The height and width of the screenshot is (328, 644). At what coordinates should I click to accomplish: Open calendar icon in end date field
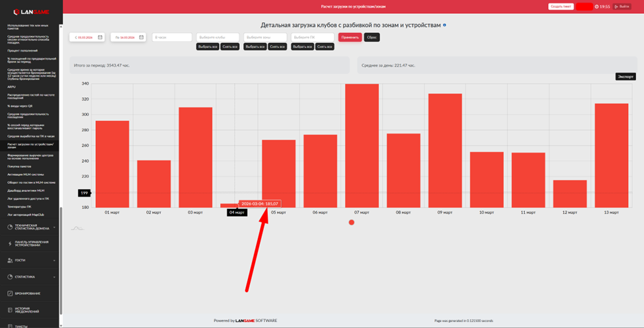point(141,38)
